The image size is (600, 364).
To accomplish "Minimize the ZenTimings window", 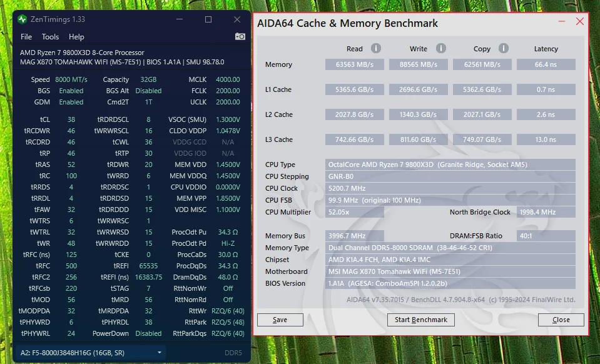I will (x=180, y=19).
